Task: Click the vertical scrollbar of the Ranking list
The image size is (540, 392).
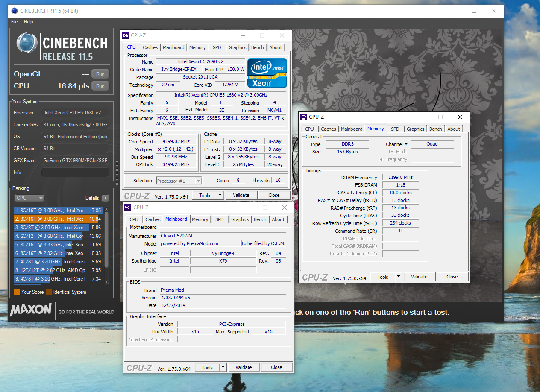Action: (x=106, y=245)
